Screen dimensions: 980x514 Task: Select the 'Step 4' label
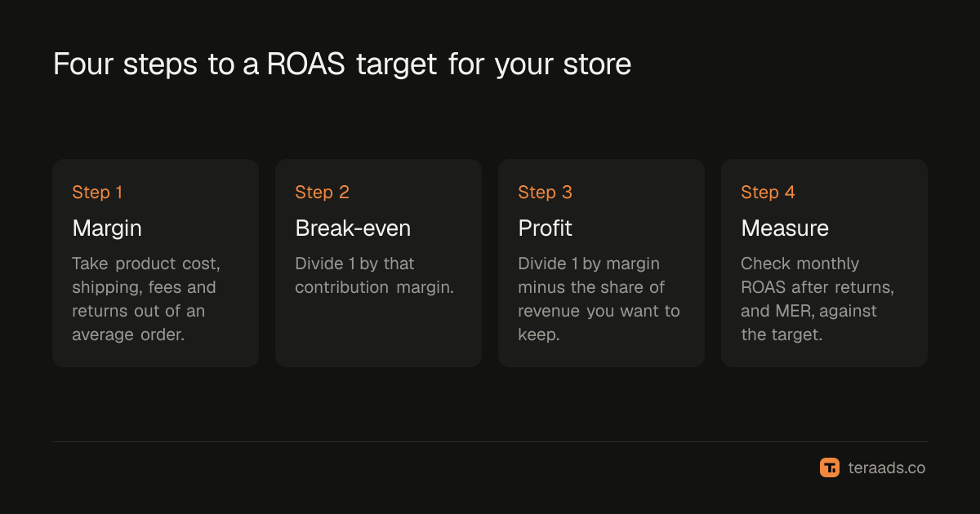pos(768,193)
